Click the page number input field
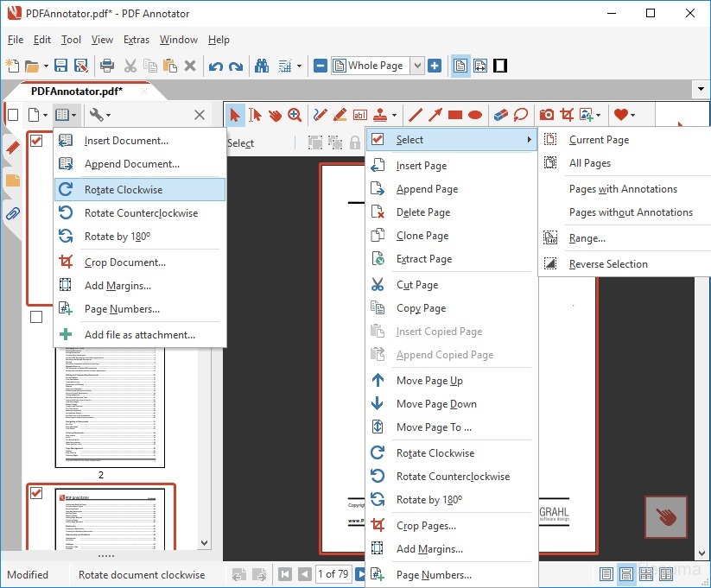The height and width of the screenshot is (588, 711). (336, 574)
